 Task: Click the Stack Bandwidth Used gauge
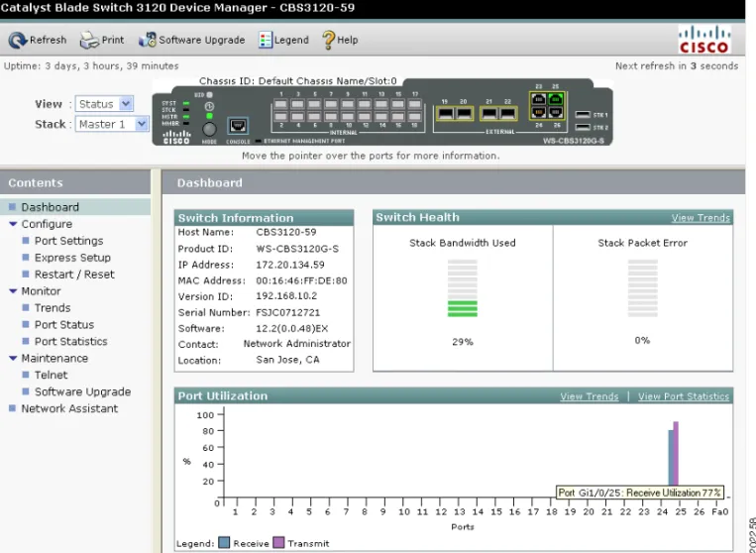point(463,288)
